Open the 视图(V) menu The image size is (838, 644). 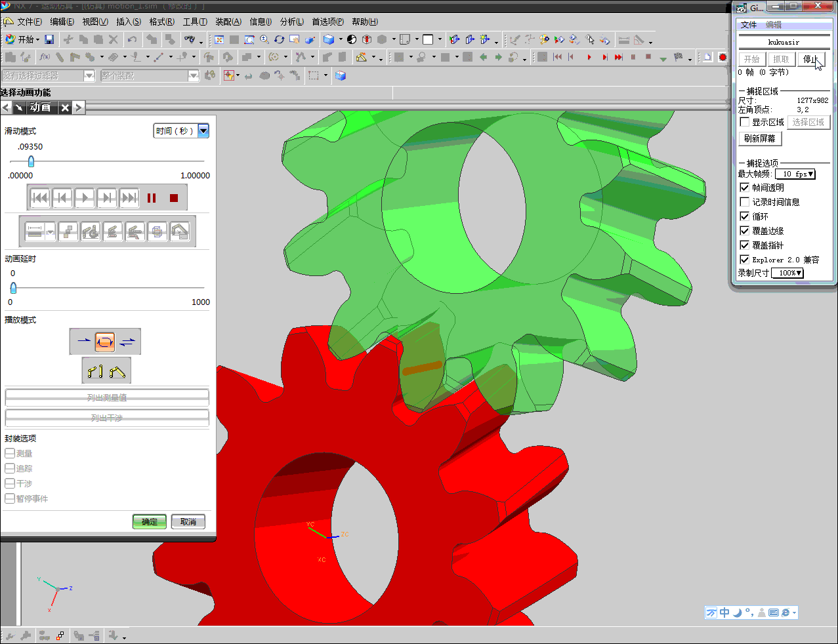[95, 22]
